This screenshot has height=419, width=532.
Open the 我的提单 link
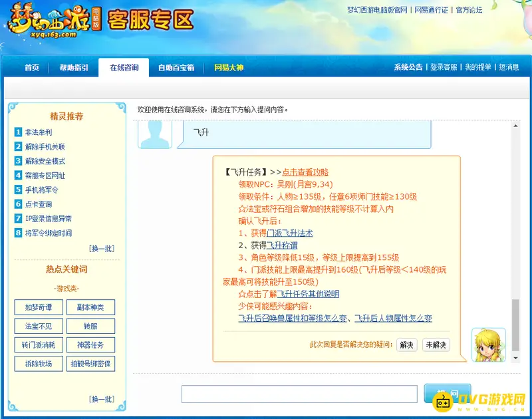(478, 67)
